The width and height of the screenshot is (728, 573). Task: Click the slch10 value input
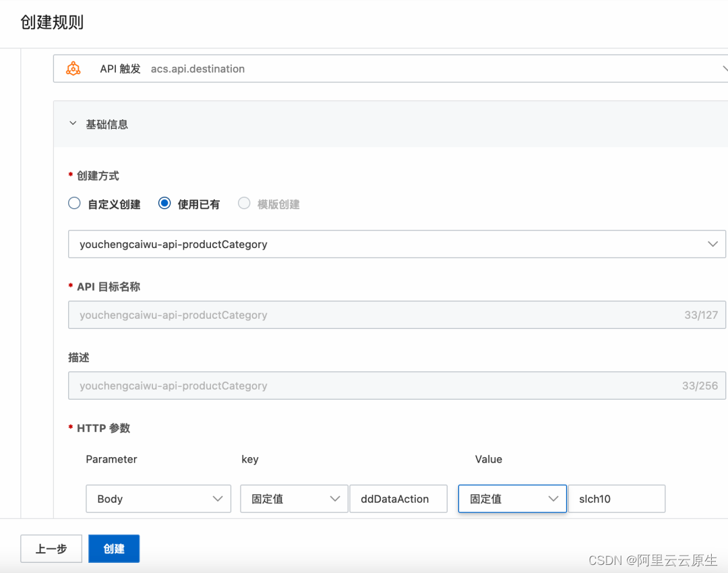click(617, 499)
